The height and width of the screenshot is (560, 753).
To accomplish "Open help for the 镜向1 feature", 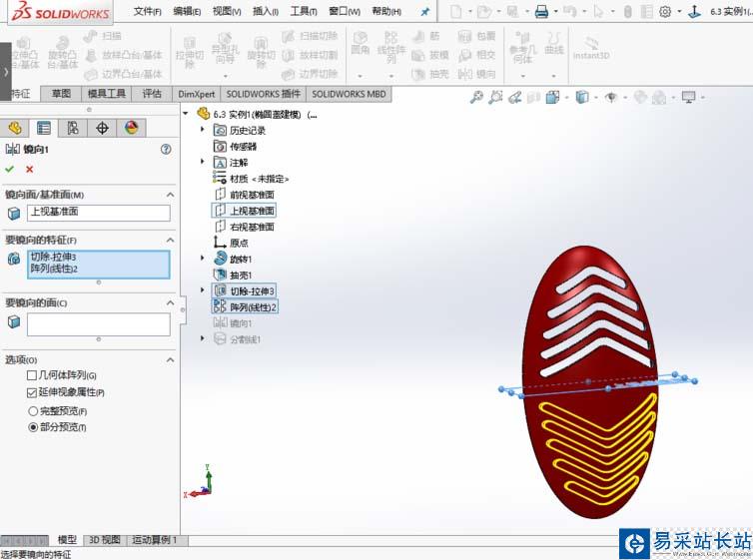I will 166,150.
